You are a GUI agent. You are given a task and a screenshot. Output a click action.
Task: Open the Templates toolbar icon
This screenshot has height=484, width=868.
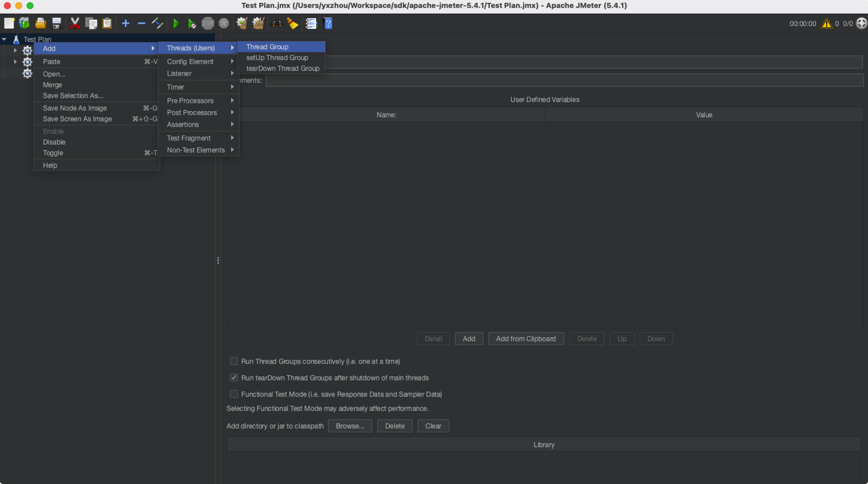[x=24, y=23]
